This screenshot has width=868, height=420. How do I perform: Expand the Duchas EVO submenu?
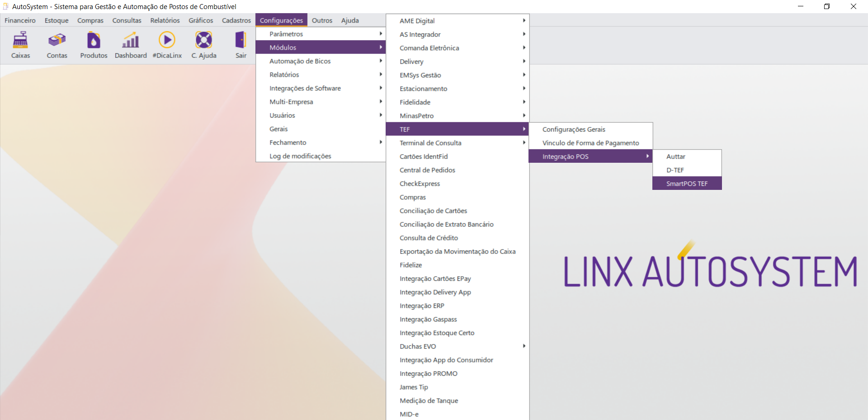[458, 346]
